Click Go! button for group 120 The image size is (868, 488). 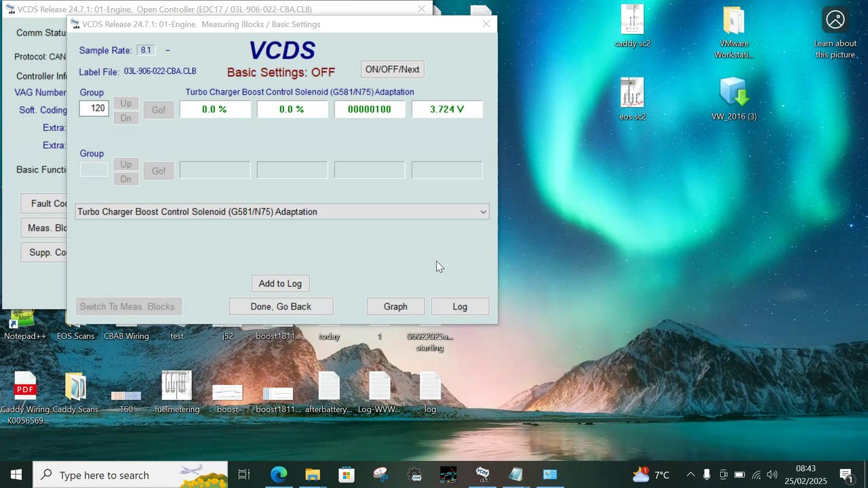[x=158, y=110]
